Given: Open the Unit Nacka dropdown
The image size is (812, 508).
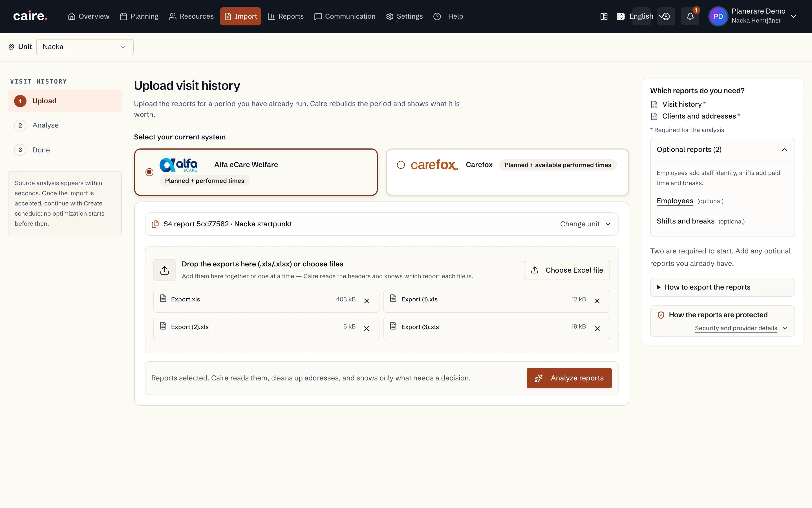Looking at the screenshot, I should (85, 47).
